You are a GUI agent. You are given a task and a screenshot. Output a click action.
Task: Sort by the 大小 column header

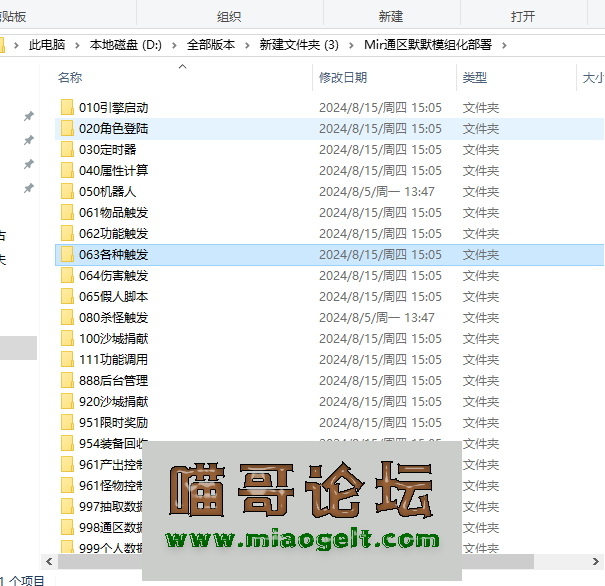(591, 78)
